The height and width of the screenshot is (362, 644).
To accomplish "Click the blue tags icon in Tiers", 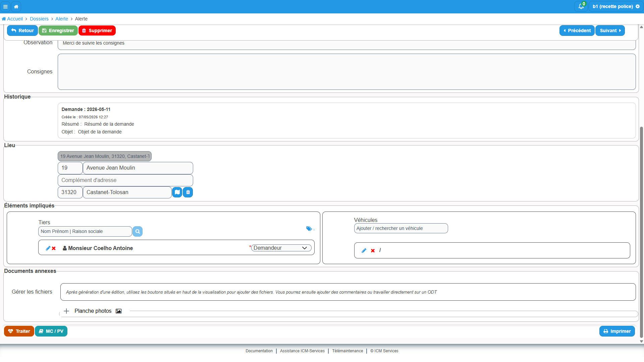I will [x=309, y=229].
